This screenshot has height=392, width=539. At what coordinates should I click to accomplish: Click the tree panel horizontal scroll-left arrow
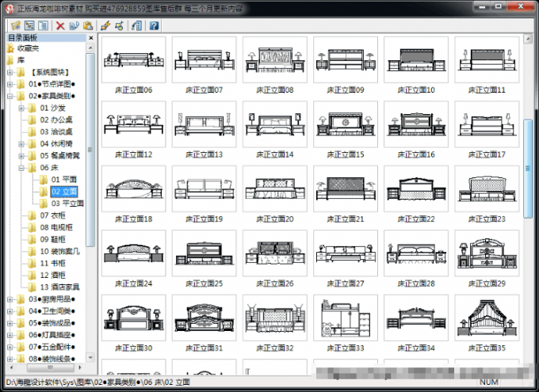click(11, 367)
